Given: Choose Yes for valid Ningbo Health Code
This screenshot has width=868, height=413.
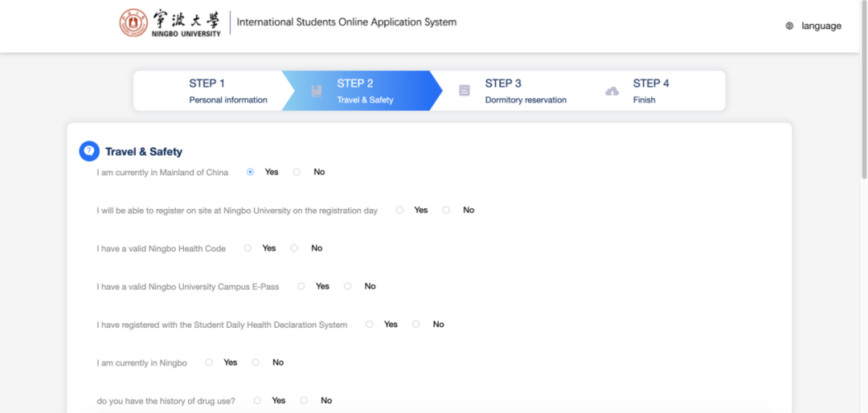Looking at the screenshot, I should coord(248,248).
